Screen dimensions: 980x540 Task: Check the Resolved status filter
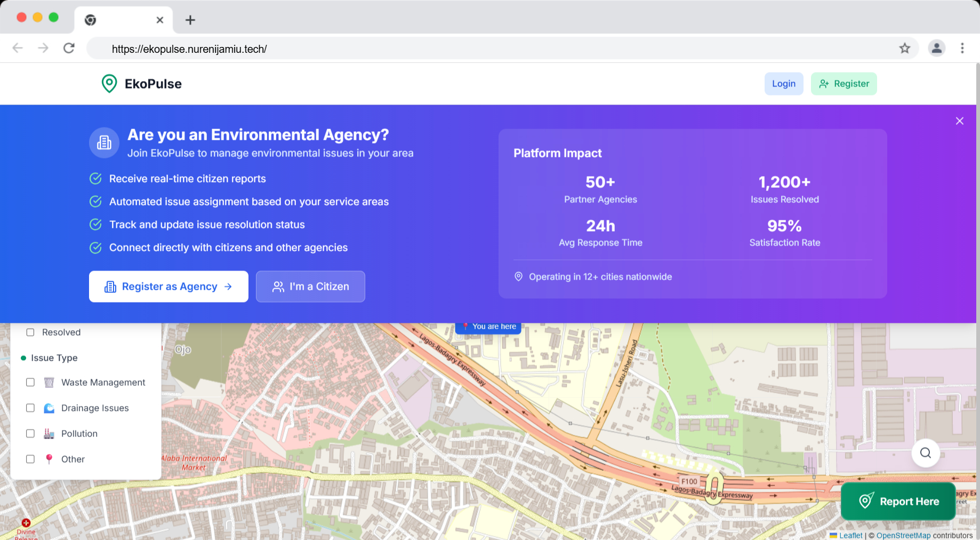(x=30, y=332)
